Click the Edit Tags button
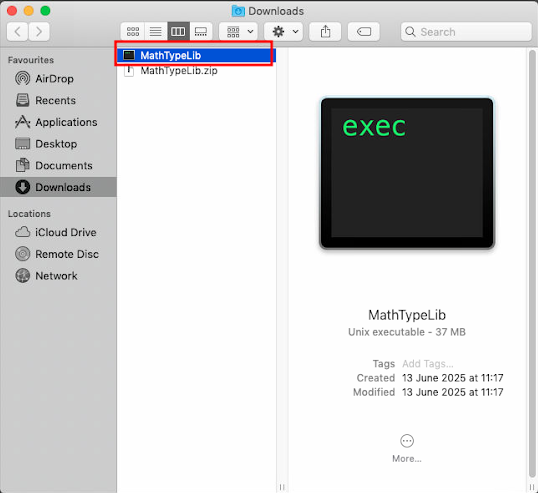This screenshot has height=493, width=538. [x=363, y=32]
